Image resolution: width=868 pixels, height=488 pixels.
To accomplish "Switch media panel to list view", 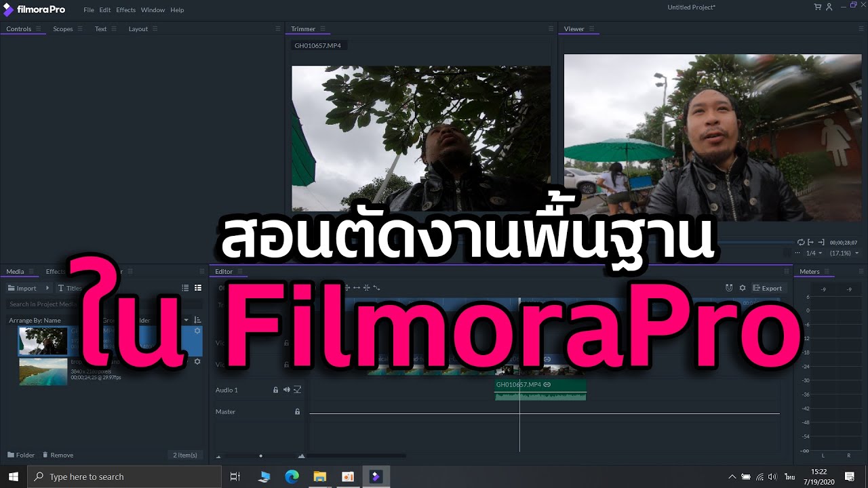I will [x=186, y=288].
